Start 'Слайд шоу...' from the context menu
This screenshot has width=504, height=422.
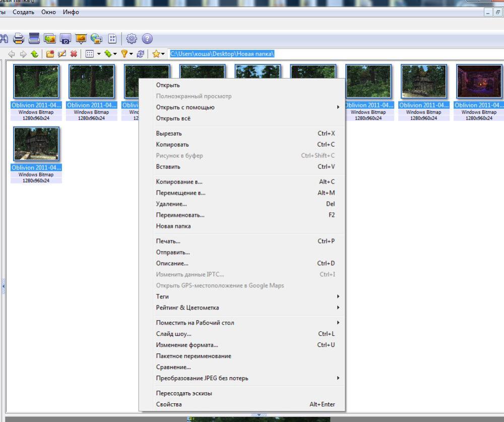(242, 334)
